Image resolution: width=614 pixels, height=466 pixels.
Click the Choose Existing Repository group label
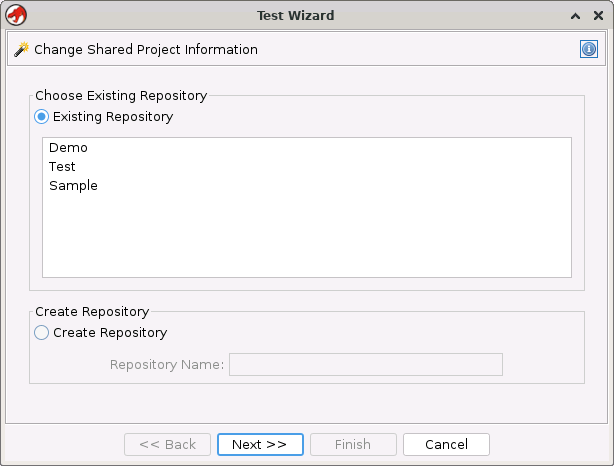[121, 96]
